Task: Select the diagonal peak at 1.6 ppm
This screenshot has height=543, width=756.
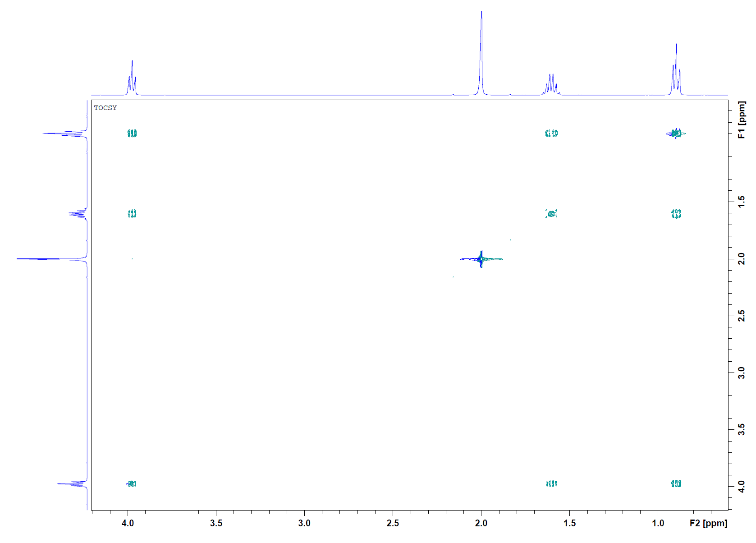Action: pyautogui.click(x=551, y=214)
